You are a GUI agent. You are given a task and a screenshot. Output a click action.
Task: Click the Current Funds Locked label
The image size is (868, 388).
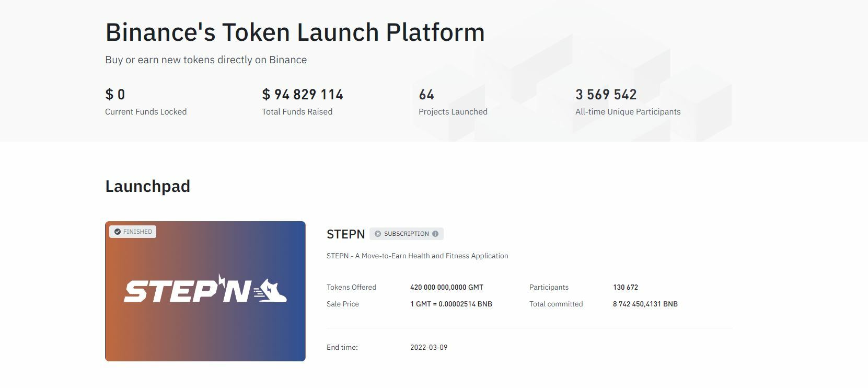146,111
